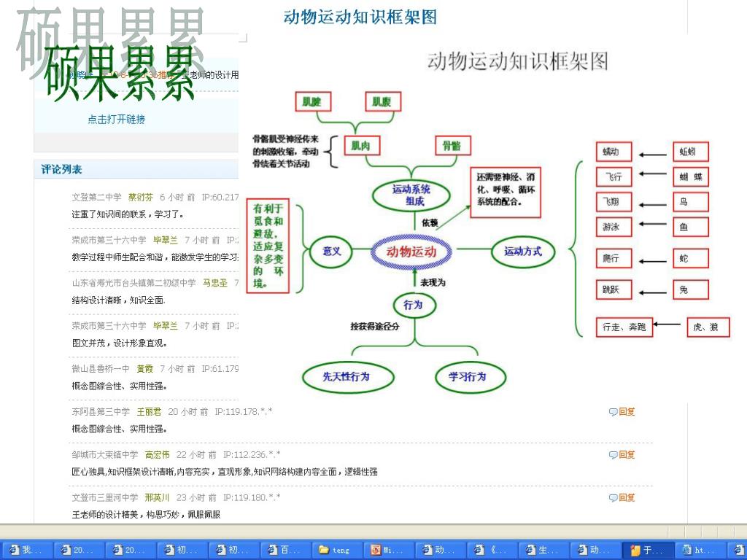This screenshot has height=560, width=747.
Task: Open commenter 黄霞's profile link
Action: point(145,368)
